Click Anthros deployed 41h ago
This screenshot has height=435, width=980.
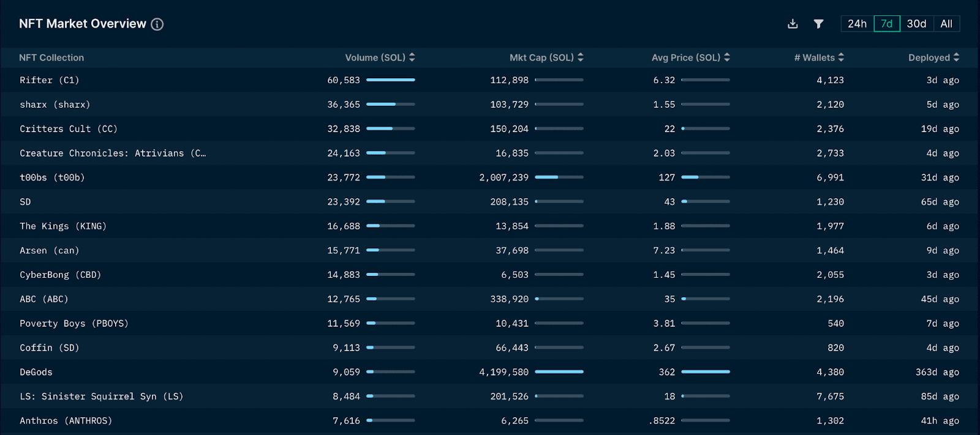pyautogui.click(x=940, y=421)
